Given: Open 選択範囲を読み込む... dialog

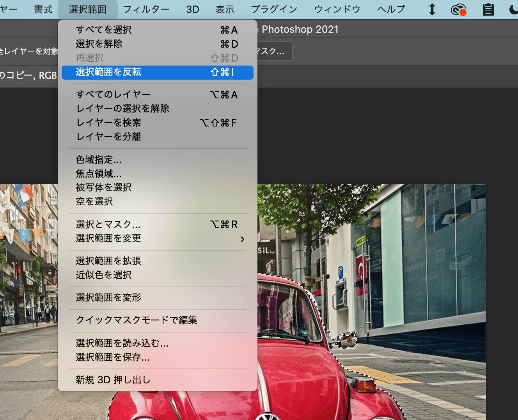Looking at the screenshot, I should point(158,343).
